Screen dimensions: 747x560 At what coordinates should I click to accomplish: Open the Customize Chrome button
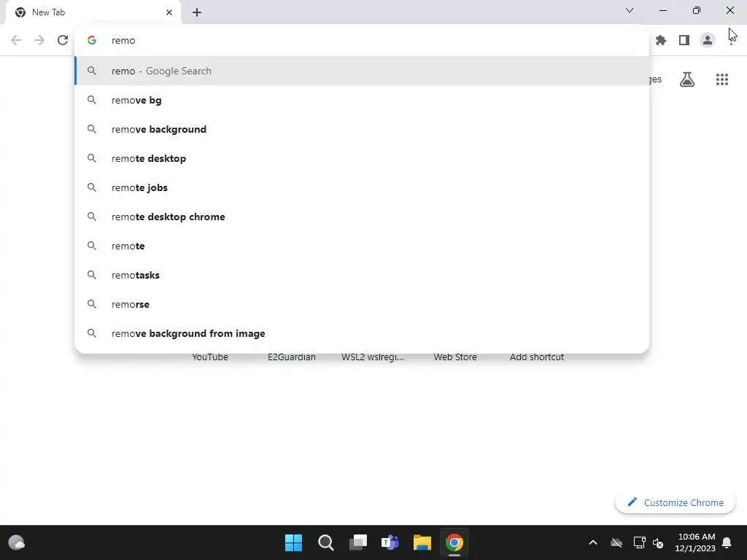coord(675,502)
